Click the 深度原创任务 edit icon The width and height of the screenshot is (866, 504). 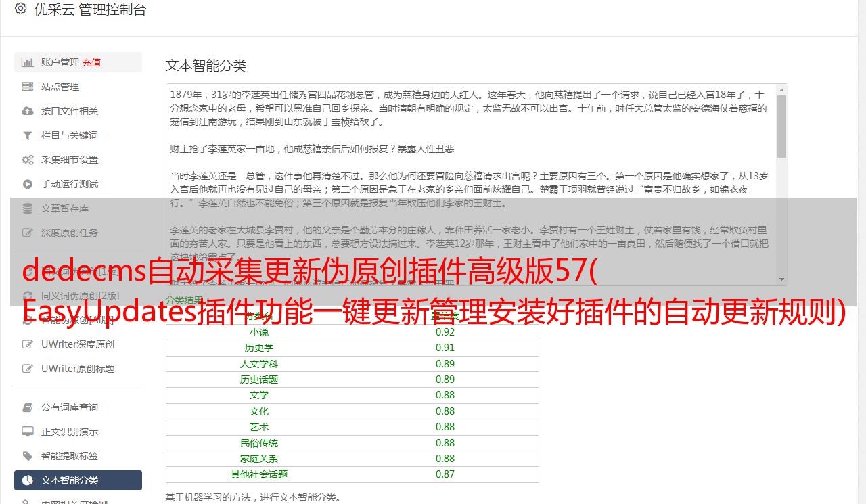pyautogui.click(x=28, y=233)
